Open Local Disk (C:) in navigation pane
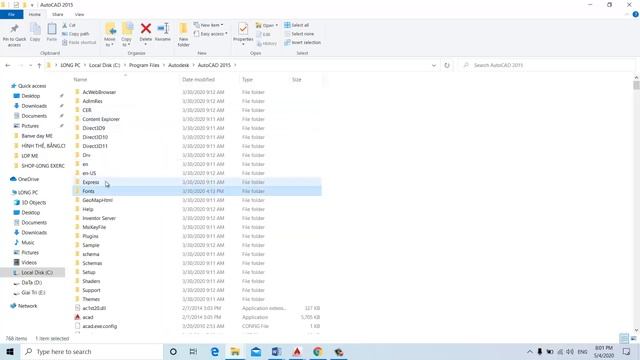 (x=37, y=273)
